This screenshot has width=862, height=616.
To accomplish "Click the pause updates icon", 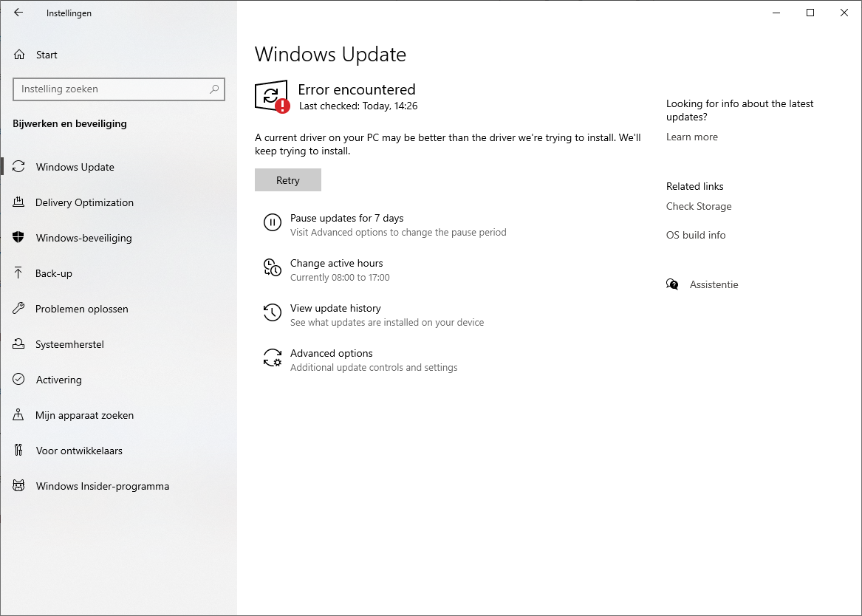I will pos(273,222).
